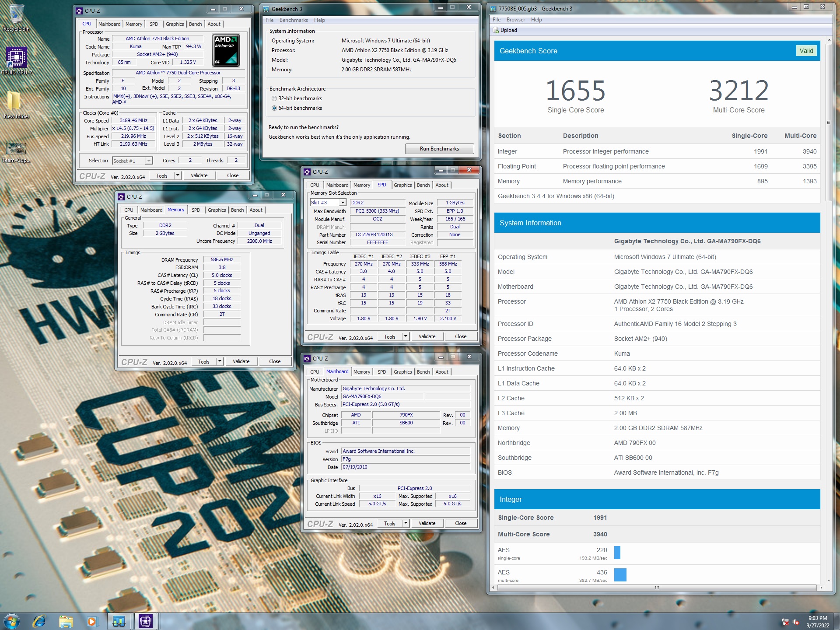Open system menu icon of the Geekbench 3 window
The image size is (840, 630).
[266, 9]
